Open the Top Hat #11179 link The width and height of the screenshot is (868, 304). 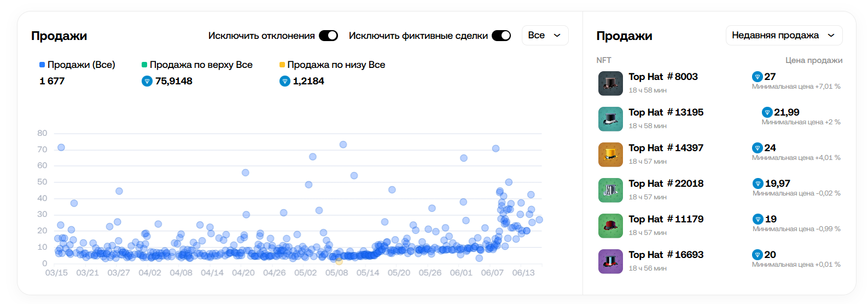point(666,219)
